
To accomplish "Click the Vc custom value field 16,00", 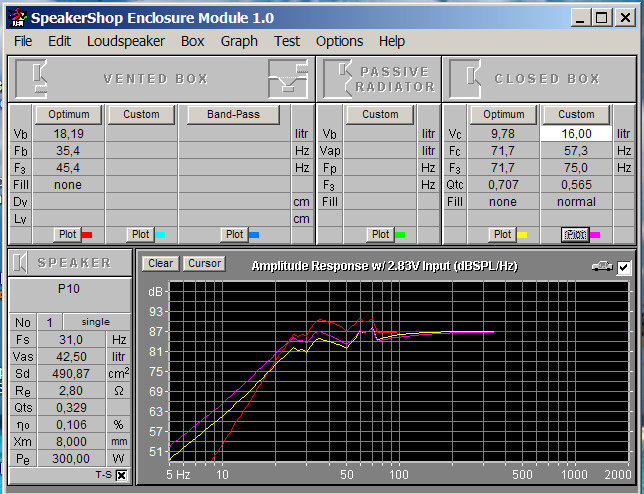I will click(576, 133).
